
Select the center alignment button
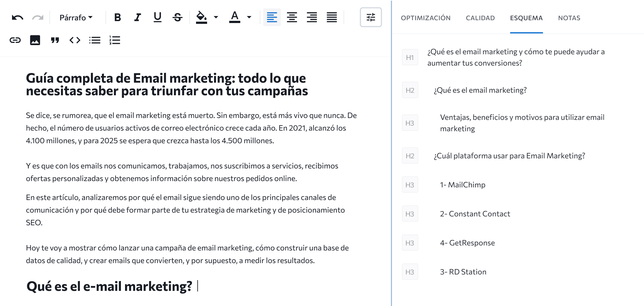pos(292,18)
